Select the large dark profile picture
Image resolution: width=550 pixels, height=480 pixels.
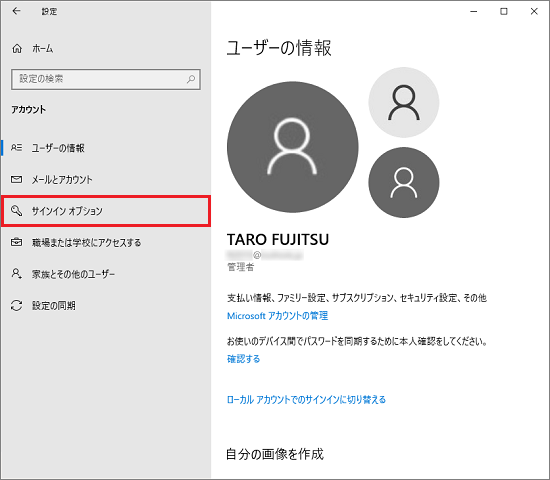click(x=293, y=147)
